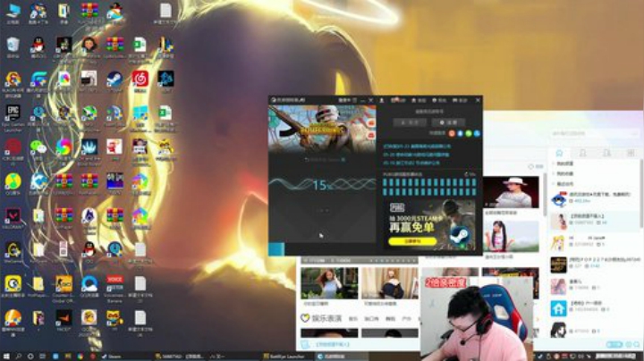The height and width of the screenshot is (361, 644).
Task: Click the PUBG banner image in the accelerator
Action: pyautogui.click(x=322, y=129)
